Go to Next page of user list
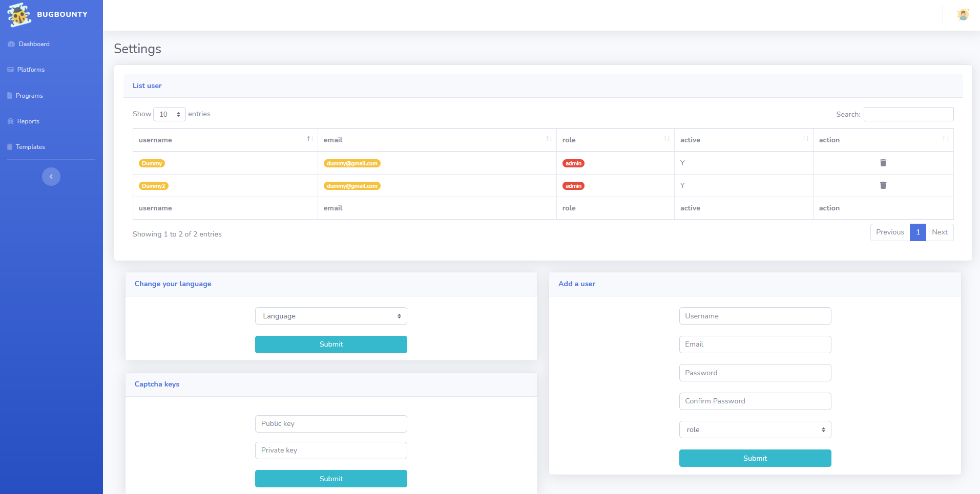The image size is (980, 494). [940, 232]
